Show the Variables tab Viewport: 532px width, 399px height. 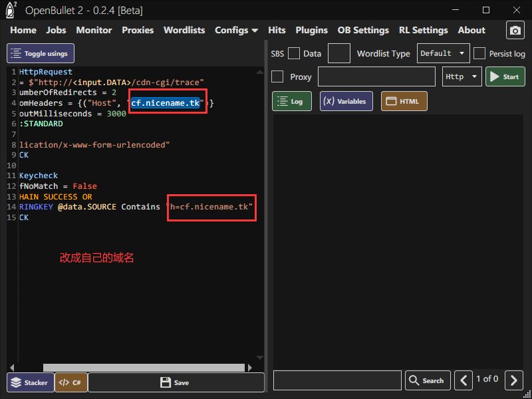click(346, 101)
